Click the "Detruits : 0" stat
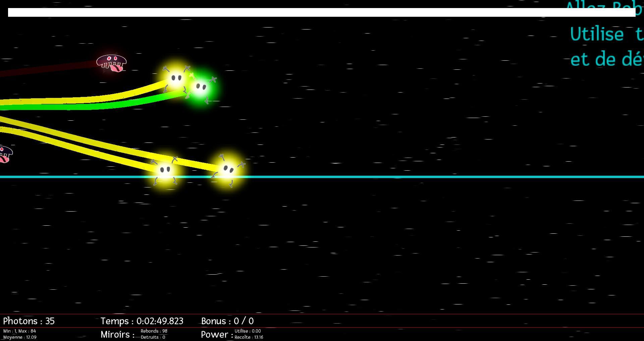 153,337
